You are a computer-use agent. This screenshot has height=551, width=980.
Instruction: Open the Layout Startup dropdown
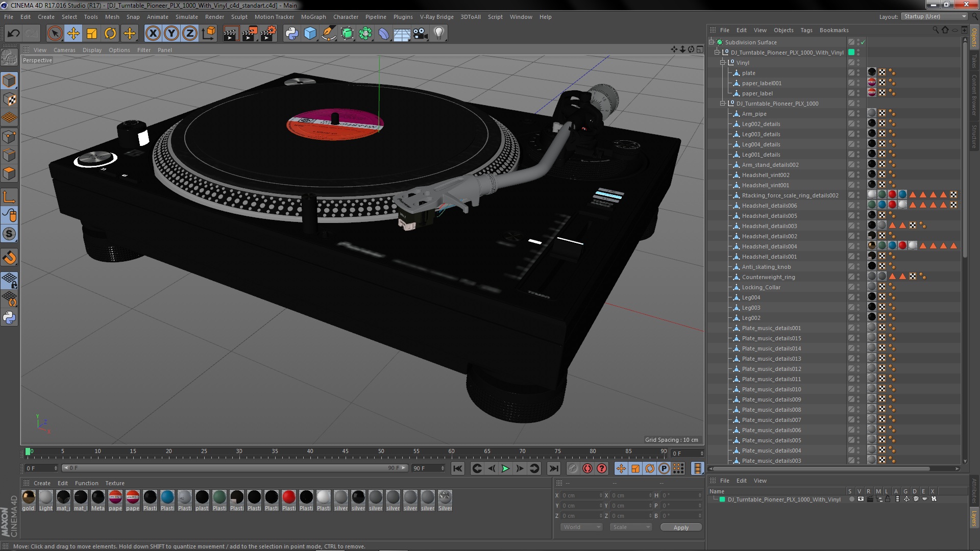[934, 16]
